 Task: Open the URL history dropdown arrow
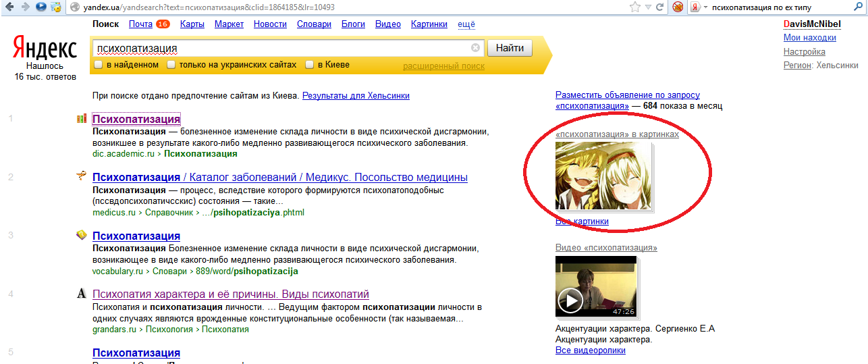pyautogui.click(x=648, y=7)
